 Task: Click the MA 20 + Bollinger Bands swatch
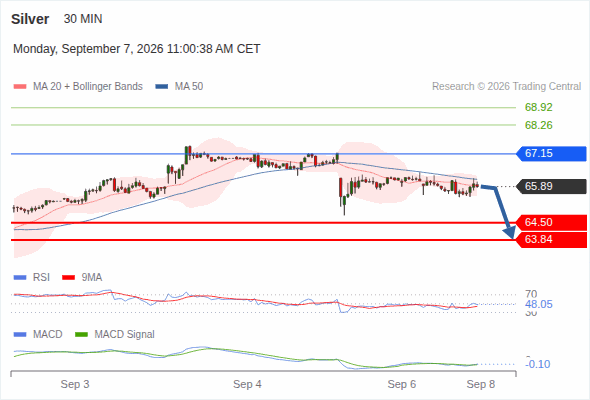(x=20, y=87)
